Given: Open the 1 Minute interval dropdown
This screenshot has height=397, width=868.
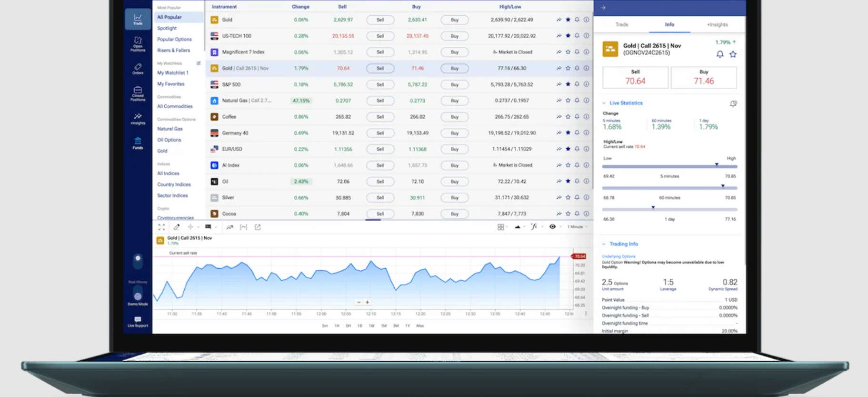Looking at the screenshot, I should pos(577,227).
